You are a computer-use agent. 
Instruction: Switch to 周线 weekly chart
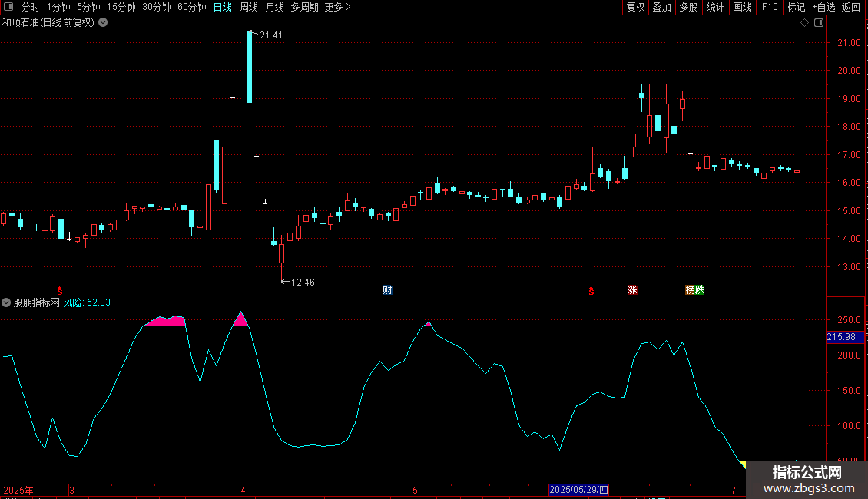[x=249, y=7]
